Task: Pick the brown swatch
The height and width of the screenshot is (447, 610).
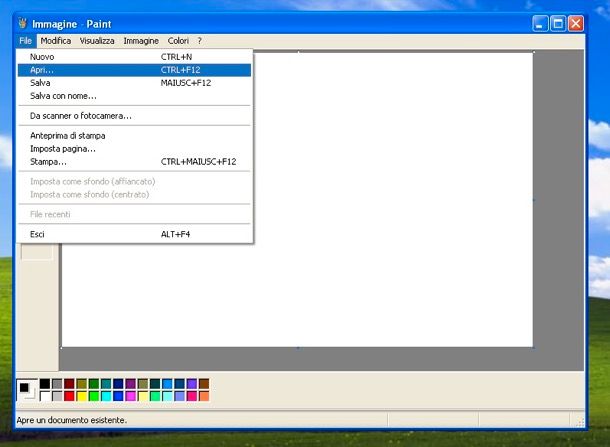Action: point(204,384)
